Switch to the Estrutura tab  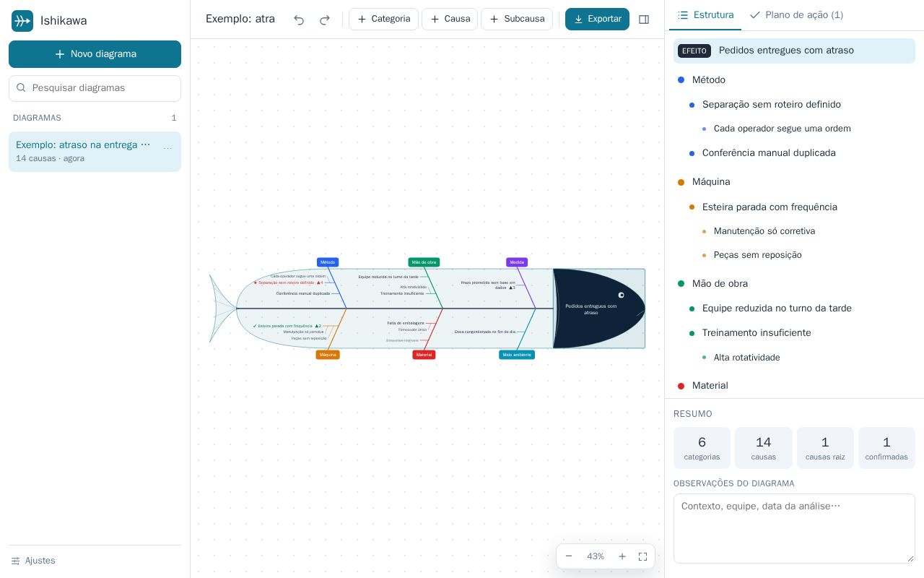coord(705,15)
